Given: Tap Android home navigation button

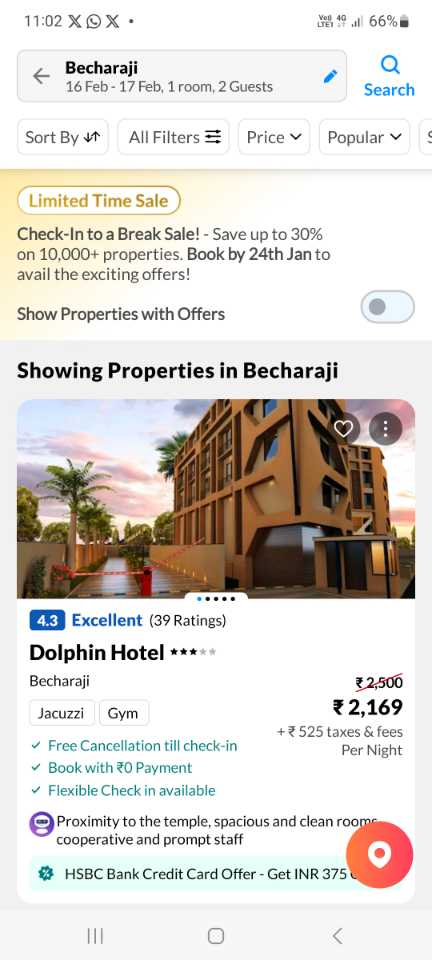Looking at the screenshot, I should click(x=215, y=936).
